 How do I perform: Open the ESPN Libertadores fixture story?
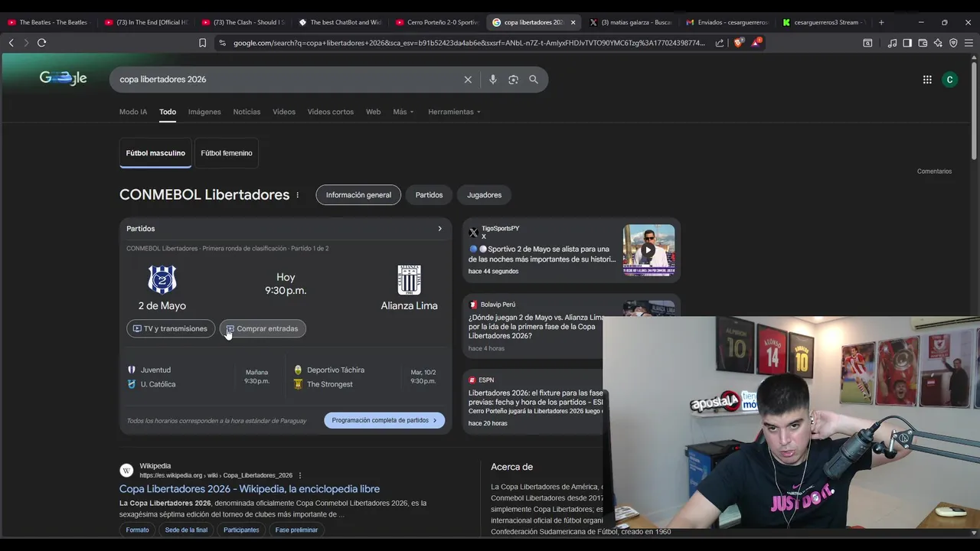click(535, 403)
